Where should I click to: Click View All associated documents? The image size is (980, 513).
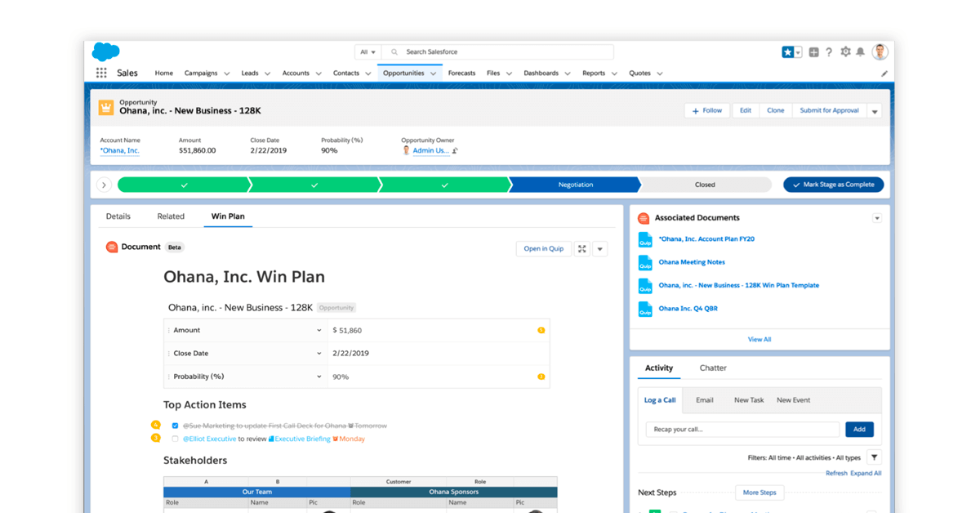pos(759,339)
